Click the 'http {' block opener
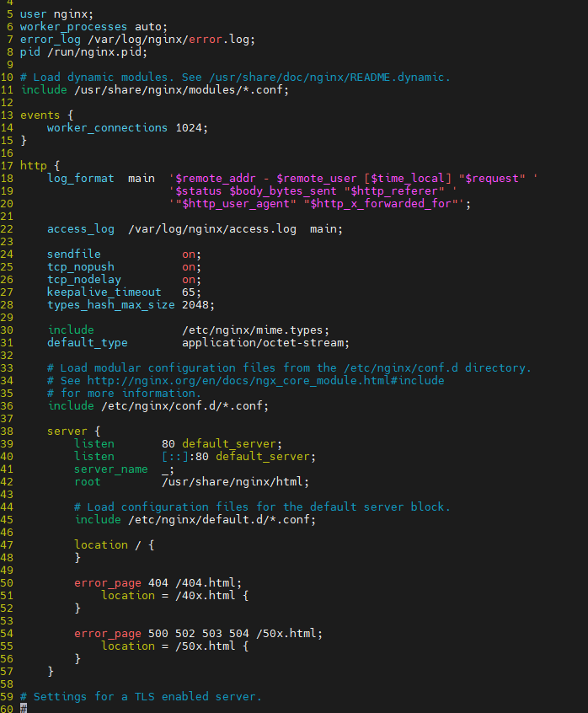 [40, 166]
